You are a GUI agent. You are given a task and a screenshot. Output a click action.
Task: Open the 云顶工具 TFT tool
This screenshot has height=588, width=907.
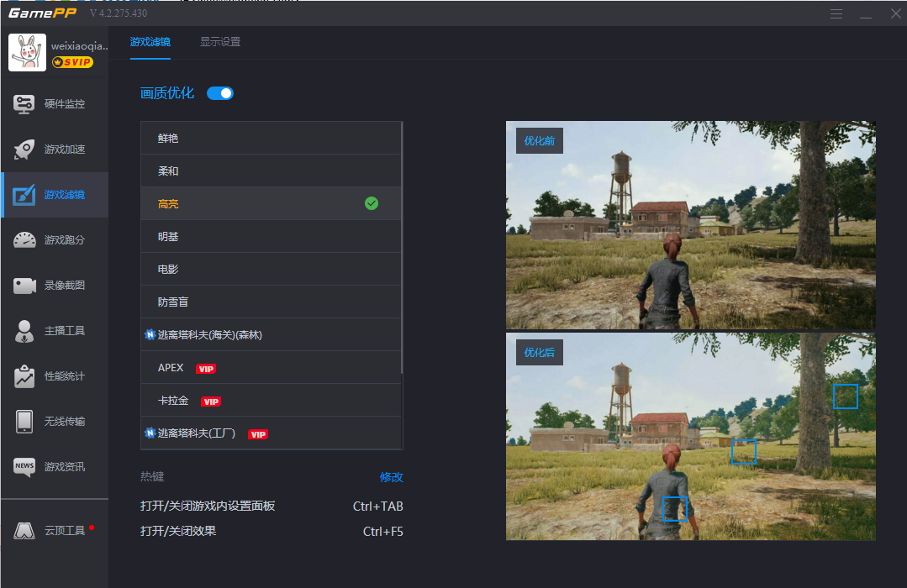(x=55, y=530)
